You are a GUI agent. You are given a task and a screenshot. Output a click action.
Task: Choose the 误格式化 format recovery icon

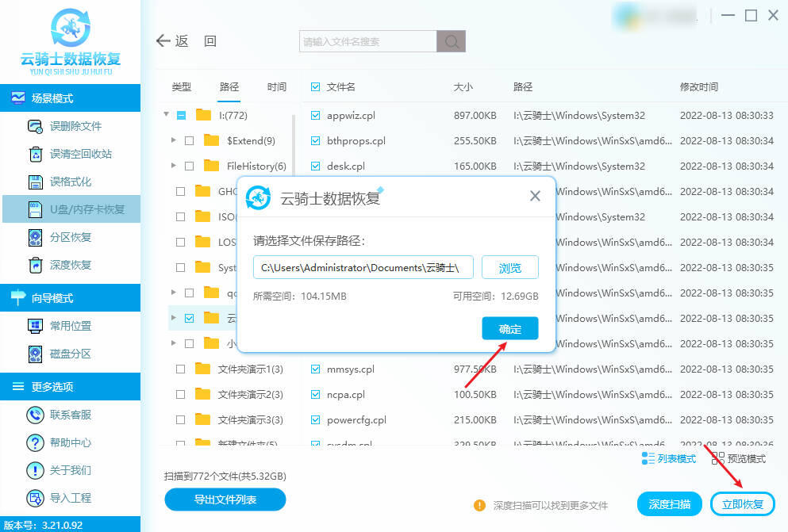point(35,182)
